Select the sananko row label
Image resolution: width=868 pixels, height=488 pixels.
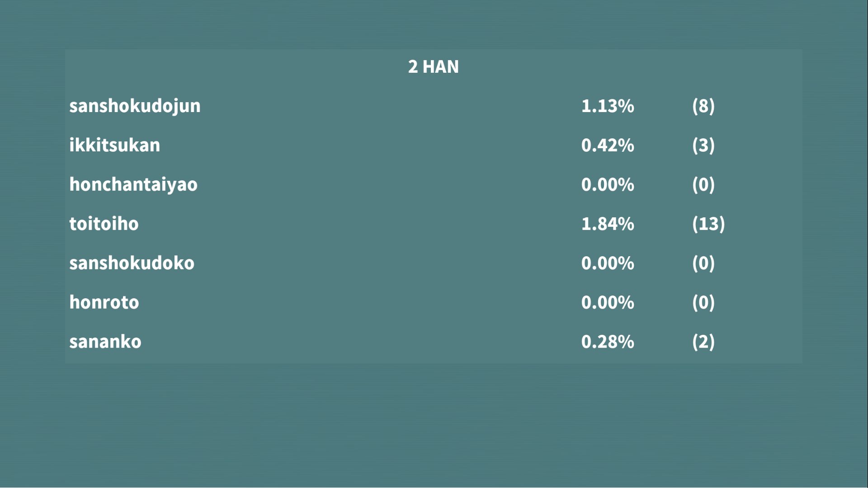105,342
